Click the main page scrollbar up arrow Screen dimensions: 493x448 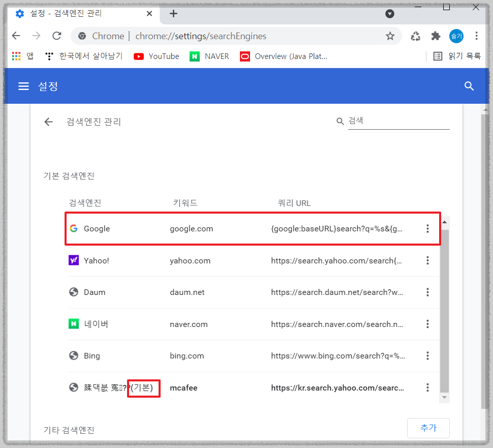coord(485,110)
